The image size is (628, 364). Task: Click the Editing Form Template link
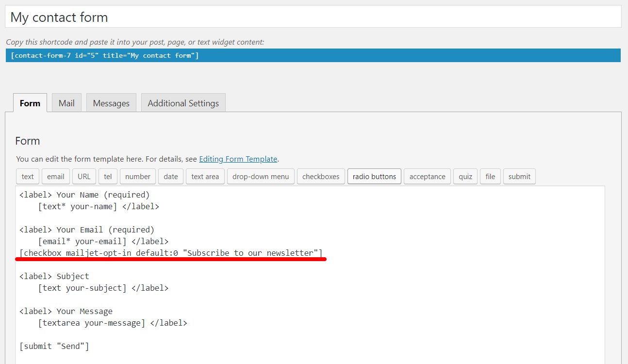click(238, 159)
